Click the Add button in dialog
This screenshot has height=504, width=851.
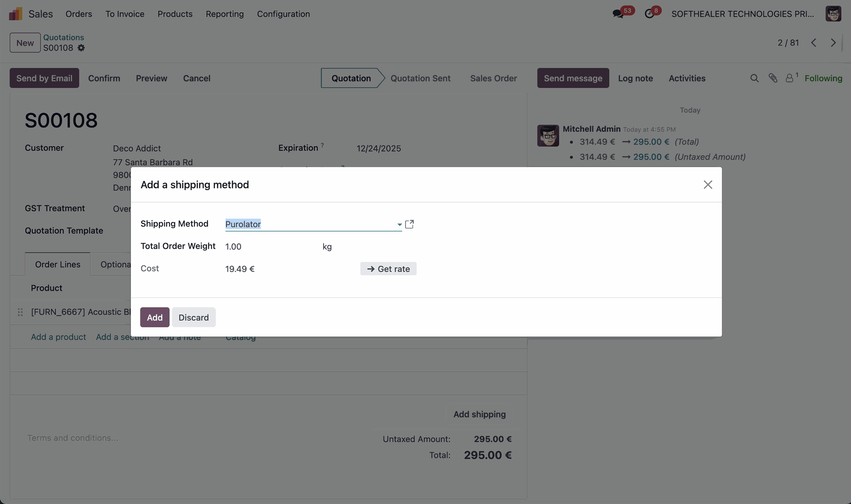(x=155, y=318)
